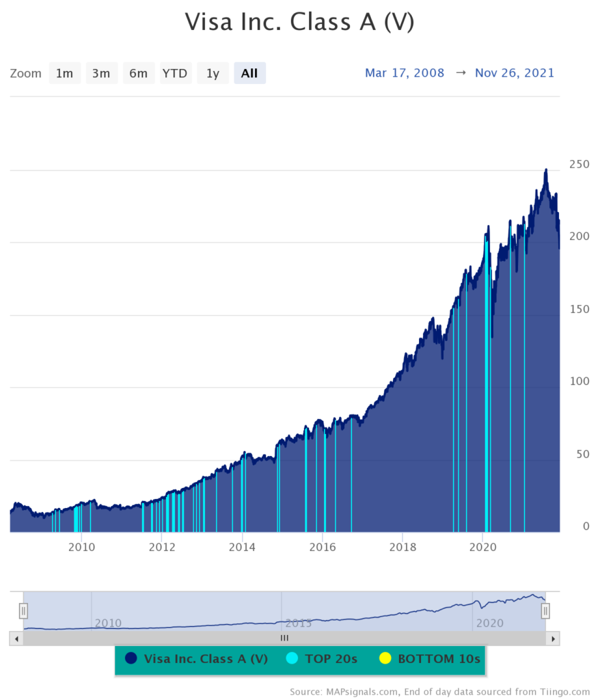600x700 pixels.
Task: Switch zoom to 1y
Action: click(x=213, y=73)
